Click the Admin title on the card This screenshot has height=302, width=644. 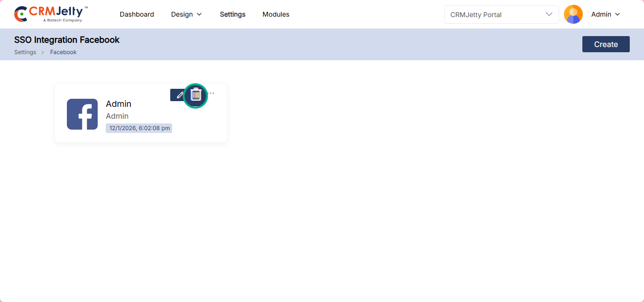(x=119, y=104)
